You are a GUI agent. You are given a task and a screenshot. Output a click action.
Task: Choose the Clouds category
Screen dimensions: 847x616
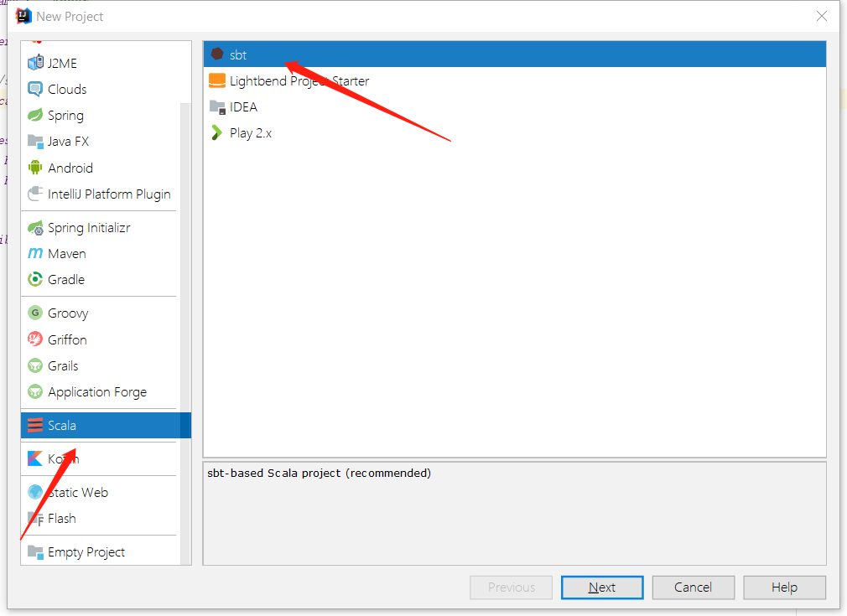pyautogui.click(x=101, y=89)
